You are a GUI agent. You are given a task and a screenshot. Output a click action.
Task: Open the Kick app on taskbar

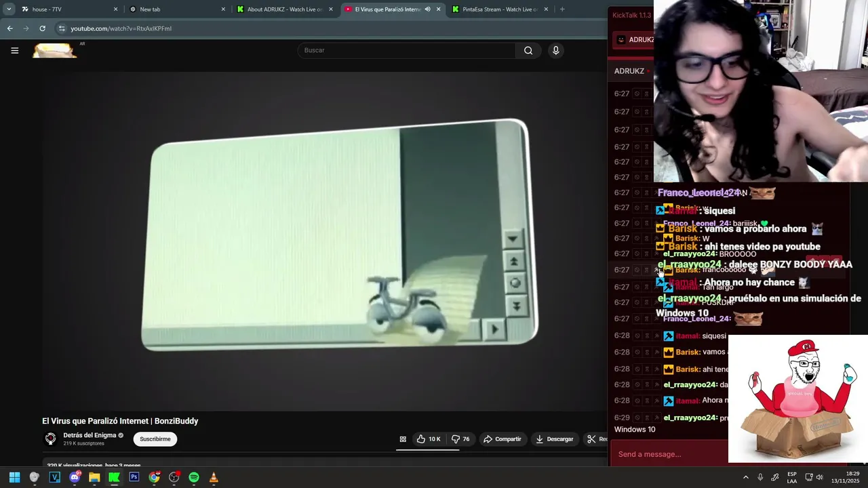(114, 477)
